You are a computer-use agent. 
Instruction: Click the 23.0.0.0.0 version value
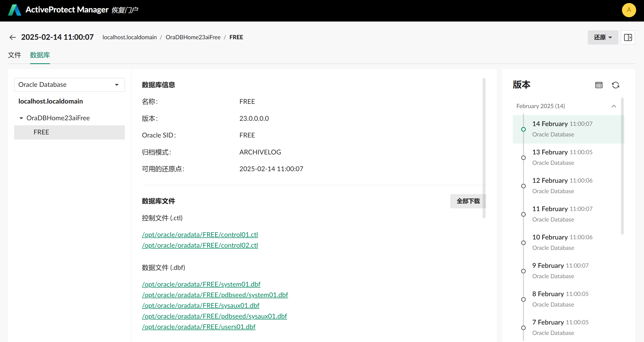pyautogui.click(x=254, y=118)
